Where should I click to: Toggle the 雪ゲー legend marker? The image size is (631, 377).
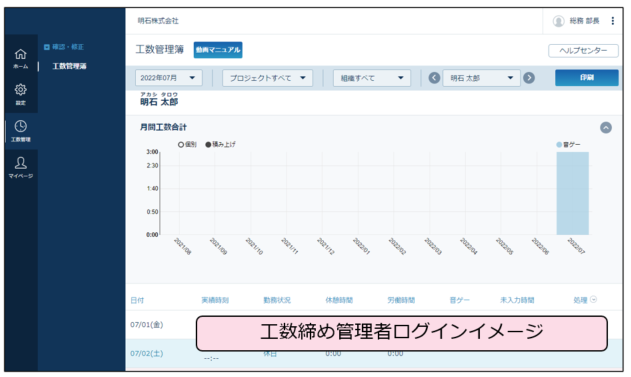(x=559, y=144)
